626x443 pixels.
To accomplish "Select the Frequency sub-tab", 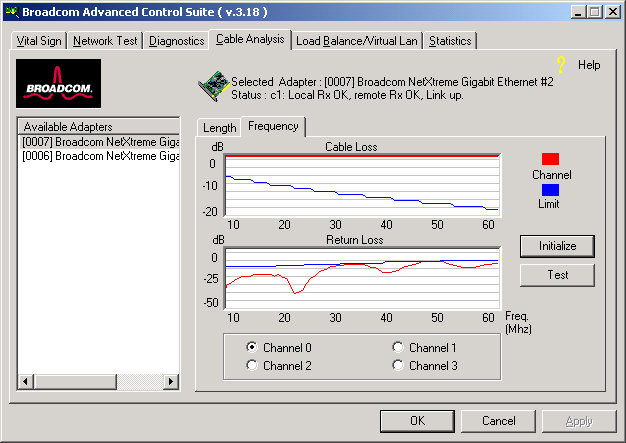I will (273, 126).
